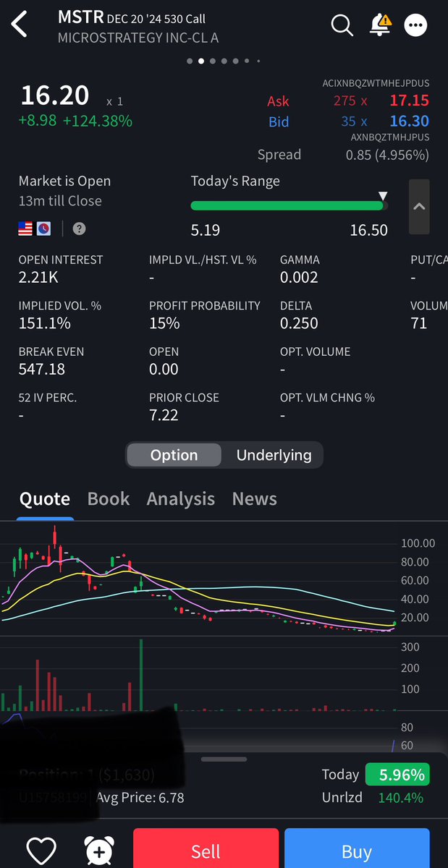Open the Analysis tab

click(x=181, y=498)
